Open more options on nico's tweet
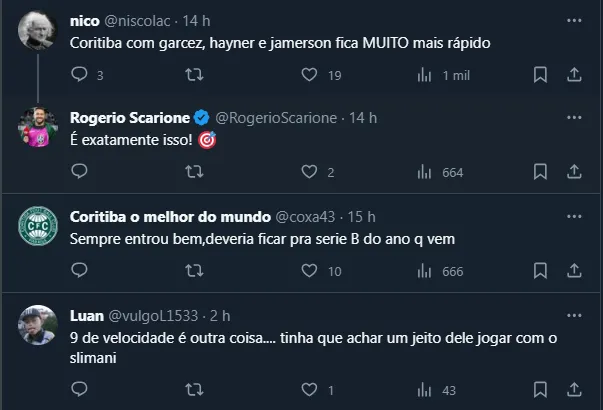Screen dimensions: 603x410 [574, 20]
